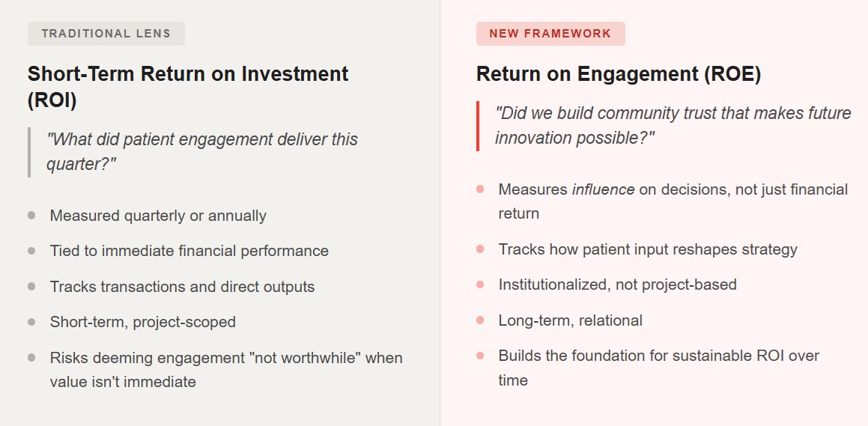868x426 pixels.
Task: Click the TRADITIONAL LENS badge
Action: tap(106, 34)
